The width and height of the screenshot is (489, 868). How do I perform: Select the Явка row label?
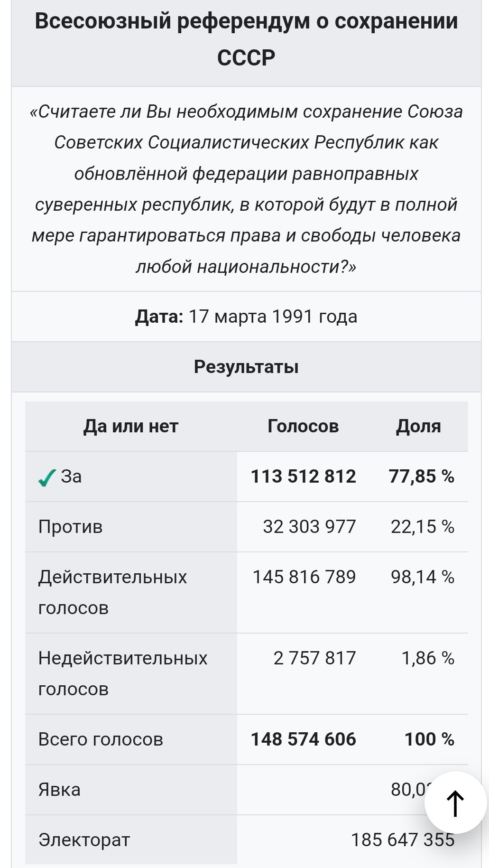point(59,790)
